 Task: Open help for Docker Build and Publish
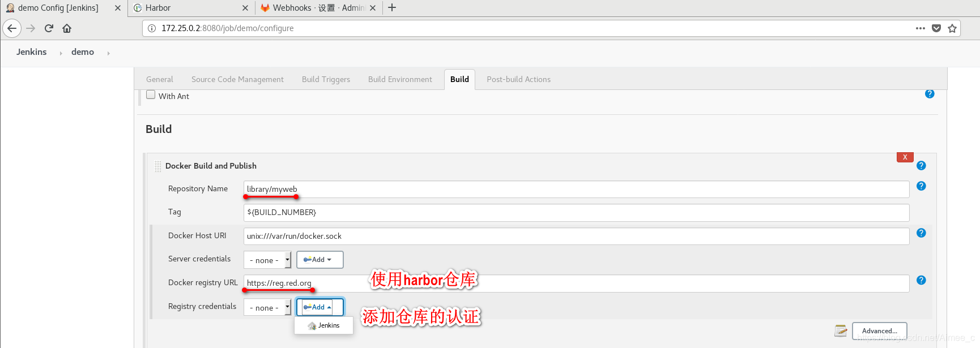pos(921,166)
